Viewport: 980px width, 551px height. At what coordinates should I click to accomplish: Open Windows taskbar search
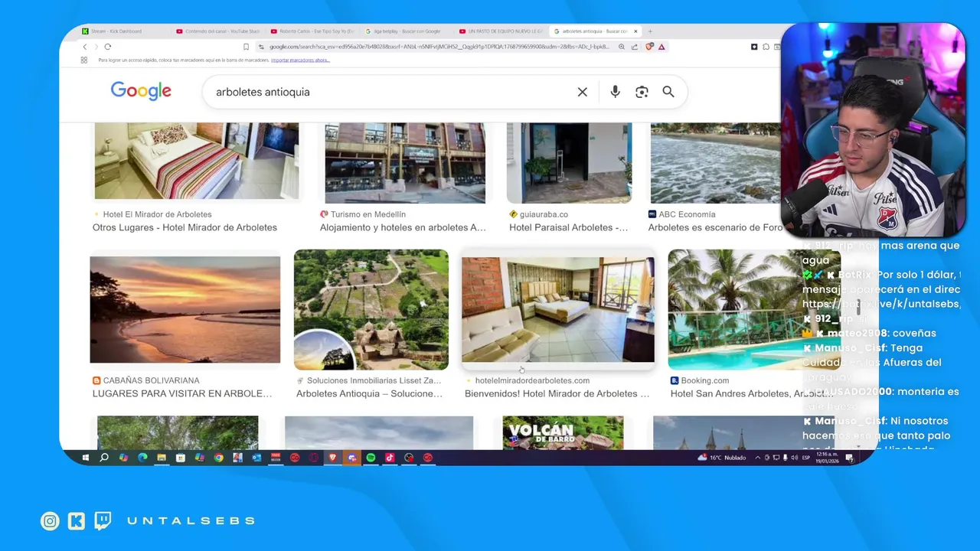click(104, 458)
